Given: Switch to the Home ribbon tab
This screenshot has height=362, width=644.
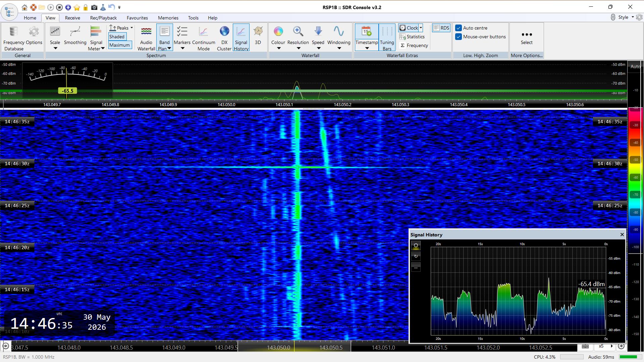Looking at the screenshot, I should (x=30, y=18).
